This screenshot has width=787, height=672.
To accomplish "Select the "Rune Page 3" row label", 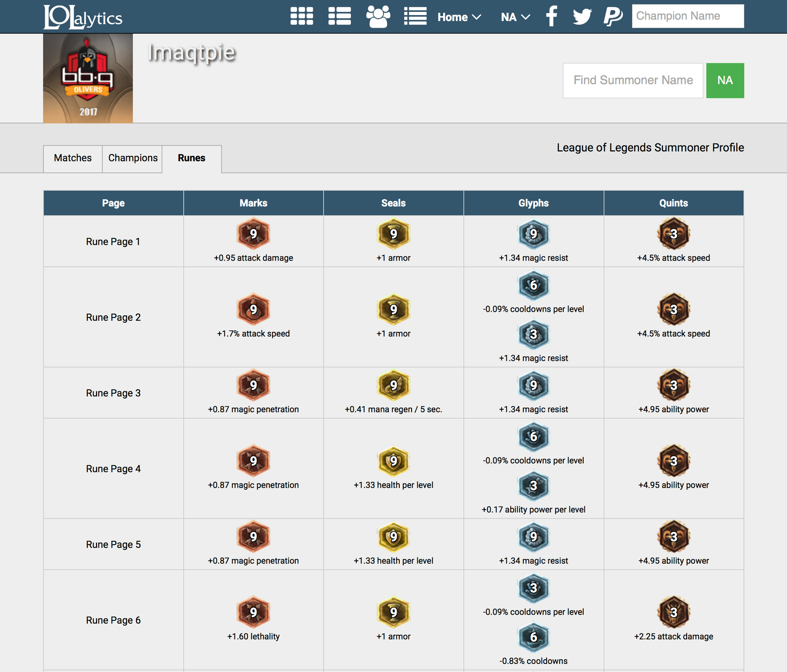I will click(x=113, y=393).
